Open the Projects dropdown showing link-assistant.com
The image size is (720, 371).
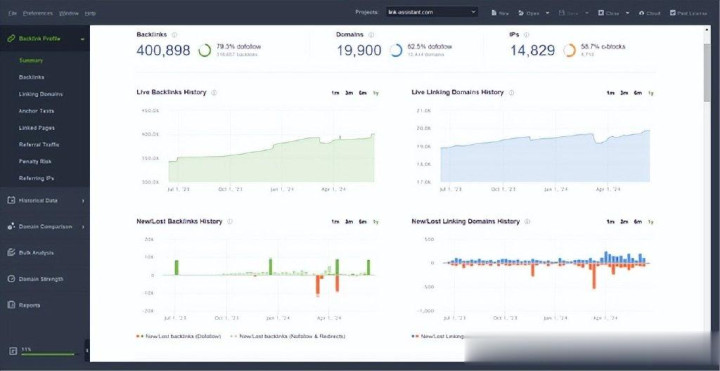click(x=431, y=12)
